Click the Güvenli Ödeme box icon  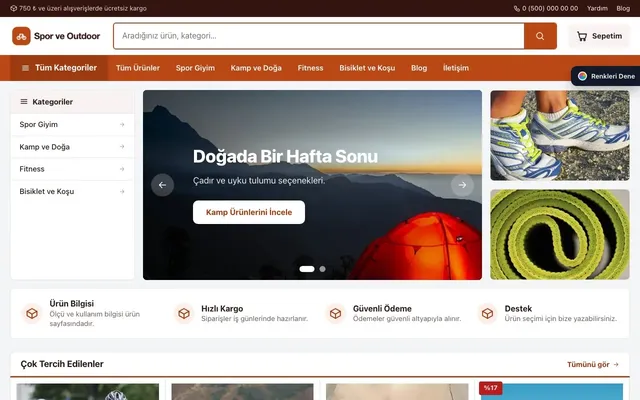[x=336, y=313]
